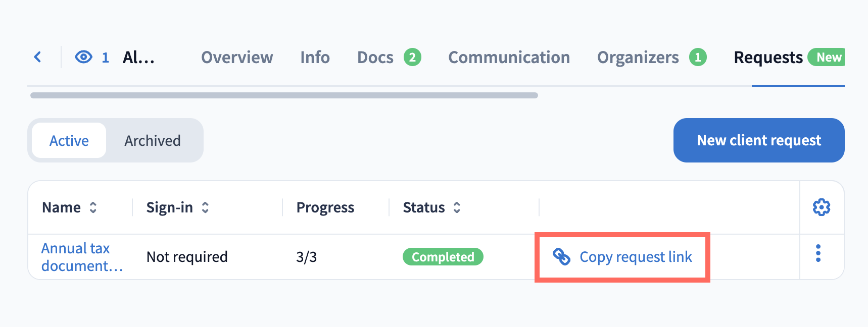Click the Organizers count badge
Screen dimensions: 868x327
(698, 58)
